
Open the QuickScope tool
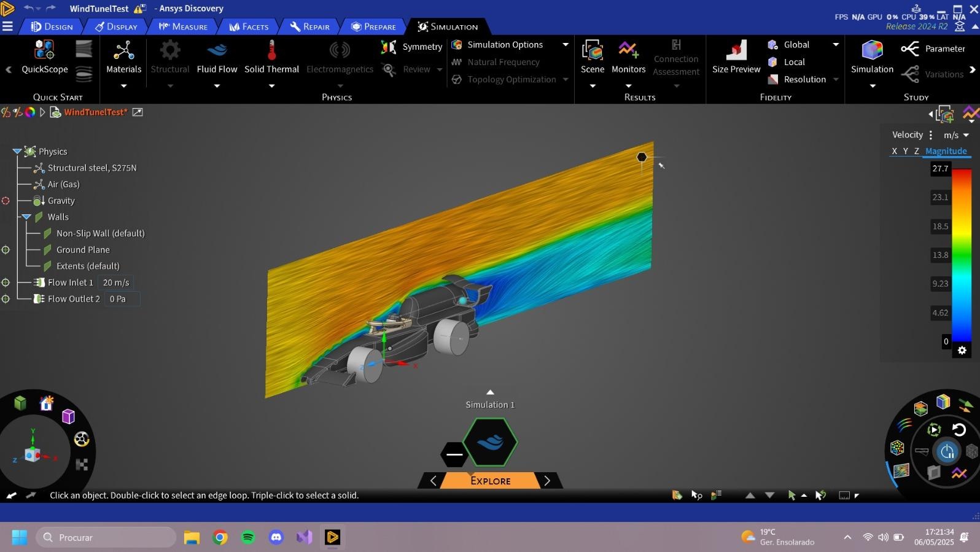pos(45,56)
